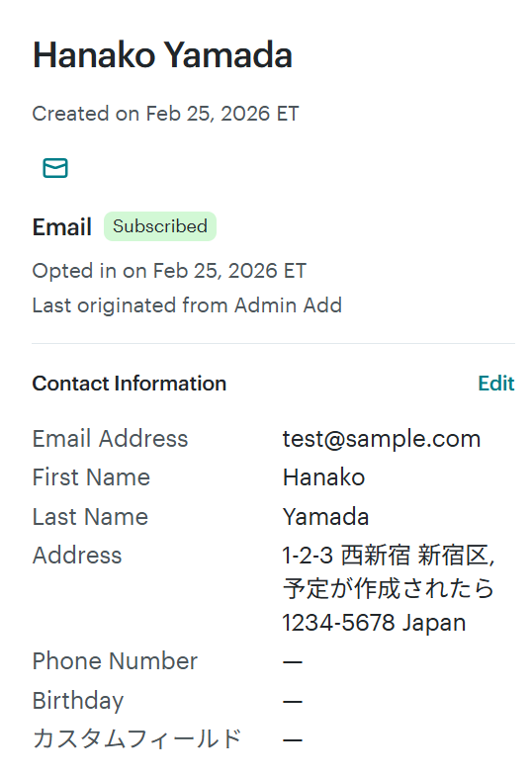Click the Contact Information section title
Image resolution: width=532 pixels, height=775 pixels.
[129, 384]
